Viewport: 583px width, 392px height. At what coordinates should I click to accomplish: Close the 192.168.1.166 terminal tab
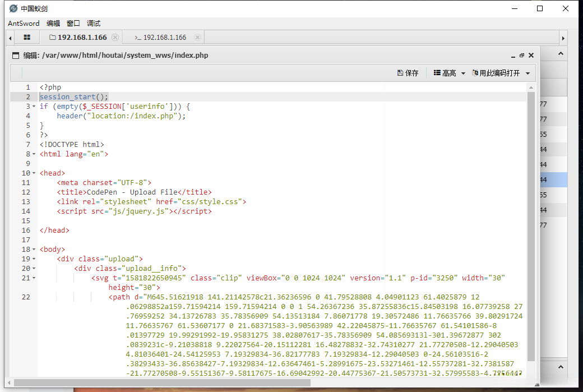[198, 37]
